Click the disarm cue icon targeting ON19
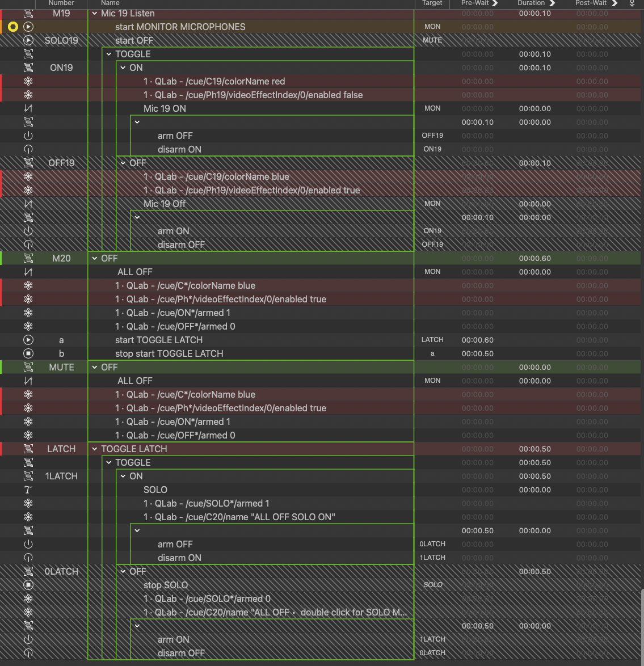This screenshot has height=666, width=644. point(28,149)
